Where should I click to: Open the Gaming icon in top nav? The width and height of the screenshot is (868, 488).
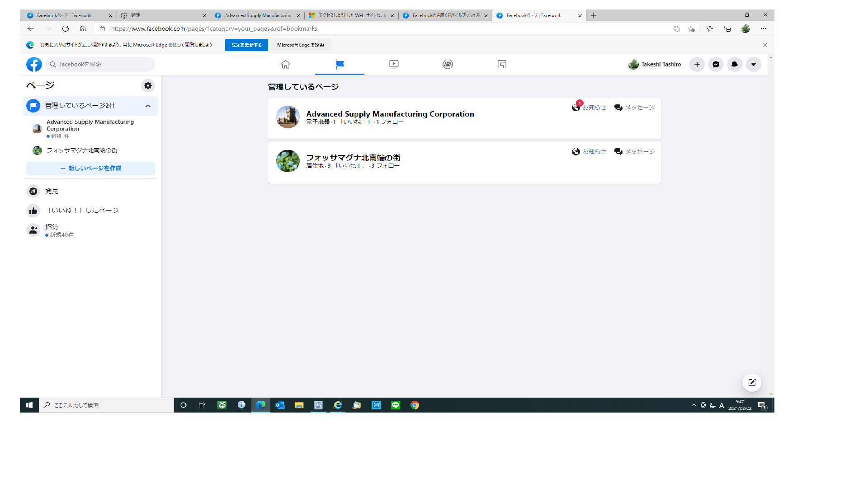point(502,64)
